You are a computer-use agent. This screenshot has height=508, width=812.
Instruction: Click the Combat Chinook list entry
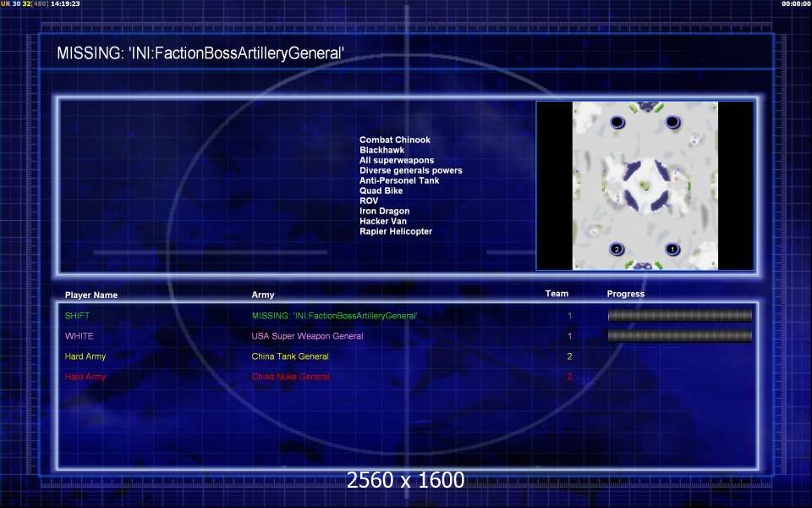395,141
